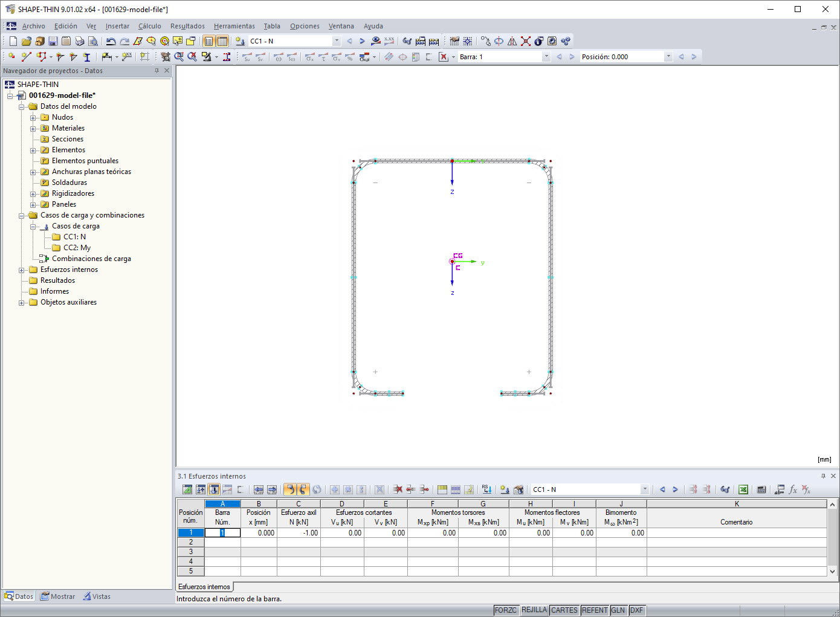
Task: Click the mirror tool icon
Action: click(512, 41)
